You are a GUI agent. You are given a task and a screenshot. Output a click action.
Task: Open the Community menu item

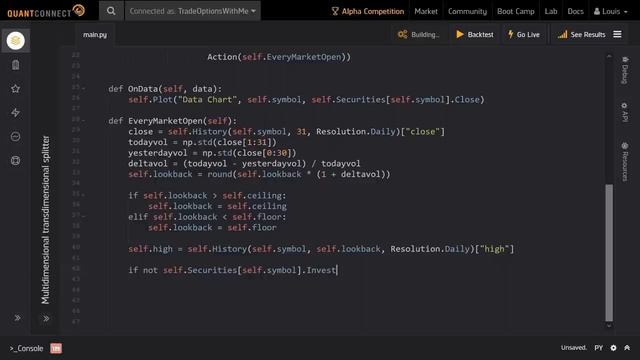(x=467, y=11)
